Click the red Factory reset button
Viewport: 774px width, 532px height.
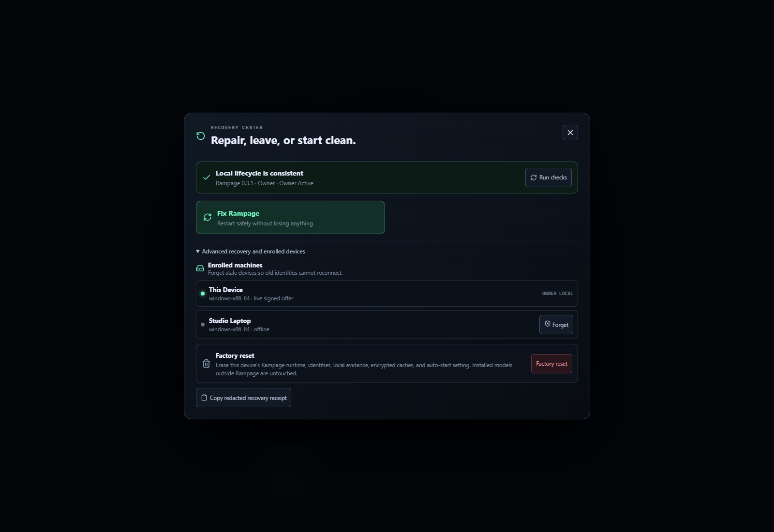[x=551, y=364]
